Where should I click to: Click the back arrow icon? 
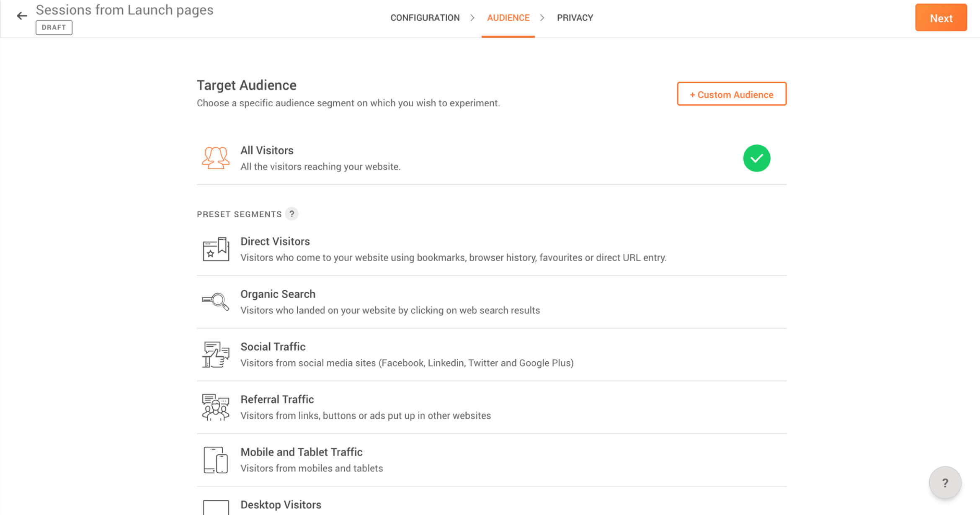[x=22, y=16]
